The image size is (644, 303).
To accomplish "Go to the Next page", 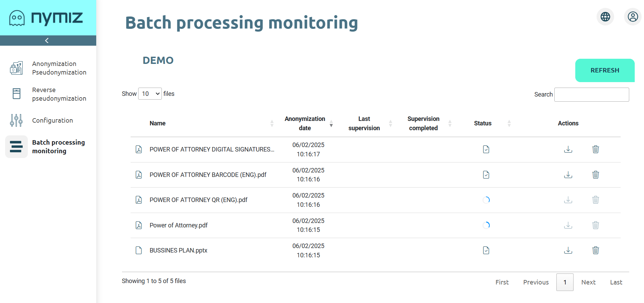I will pos(588,282).
